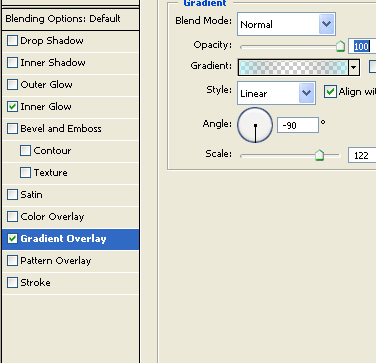Click the Opacity value field

(362, 46)
